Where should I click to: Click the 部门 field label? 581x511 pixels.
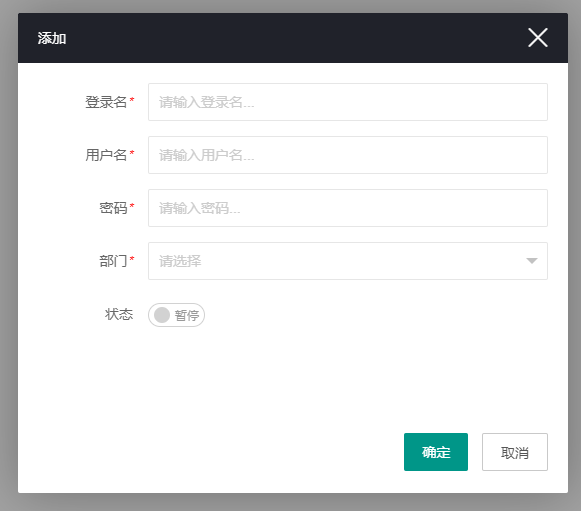point(113,261)
